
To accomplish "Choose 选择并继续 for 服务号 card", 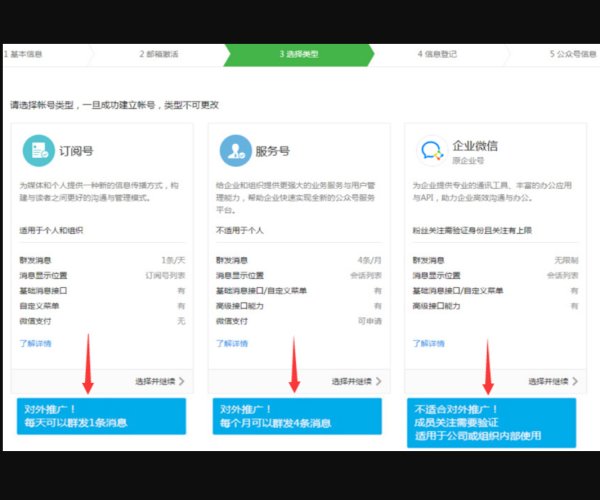I will 356,381.
